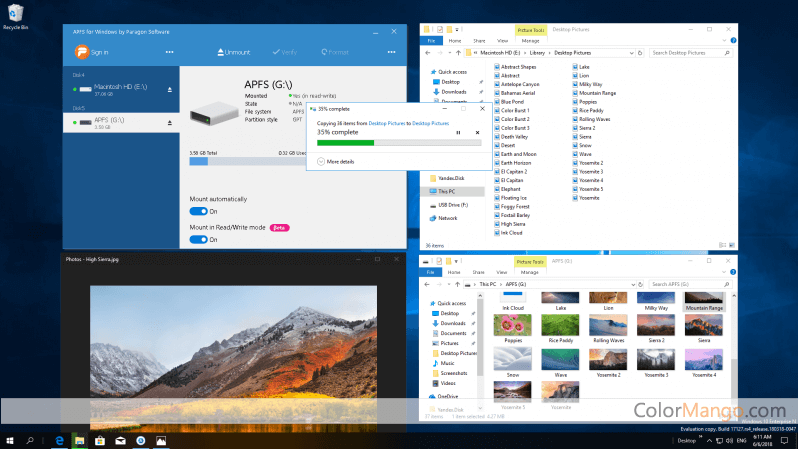Screen dimensions: 798x449
Task: Eject the Macintosh HD (E:) disk
Action: click(172, 89)
